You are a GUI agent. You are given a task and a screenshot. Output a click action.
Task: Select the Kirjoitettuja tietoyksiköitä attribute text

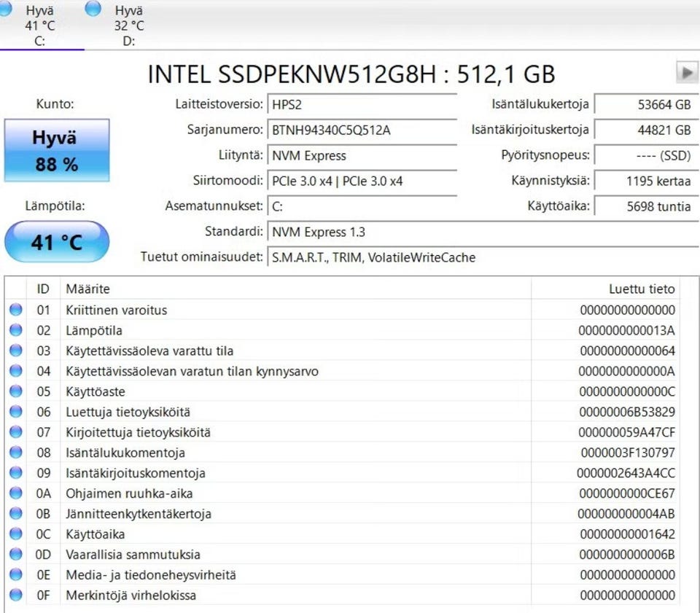click(138, 432)
